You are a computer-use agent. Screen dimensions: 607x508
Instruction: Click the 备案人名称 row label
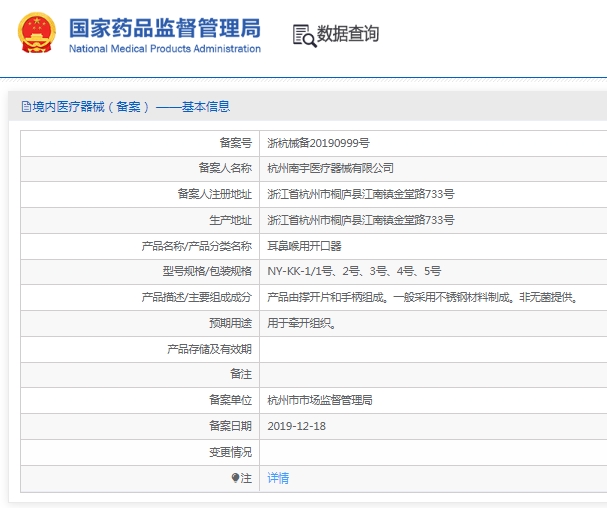click(225, 168)
